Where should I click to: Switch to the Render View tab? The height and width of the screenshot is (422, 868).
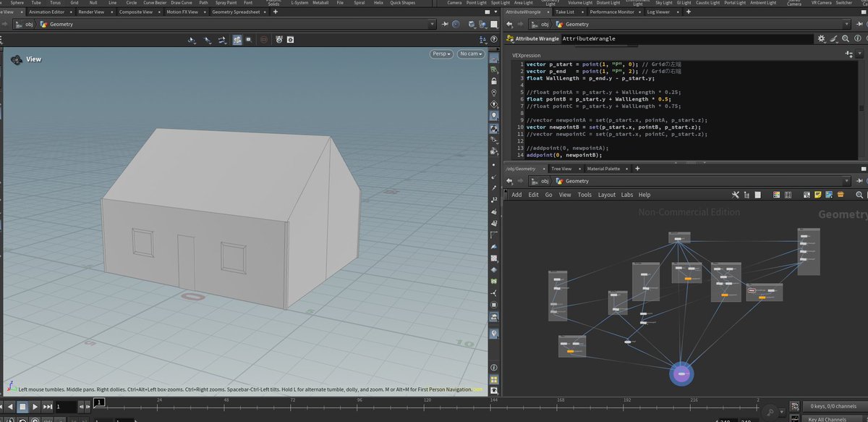tap(91, 12)
